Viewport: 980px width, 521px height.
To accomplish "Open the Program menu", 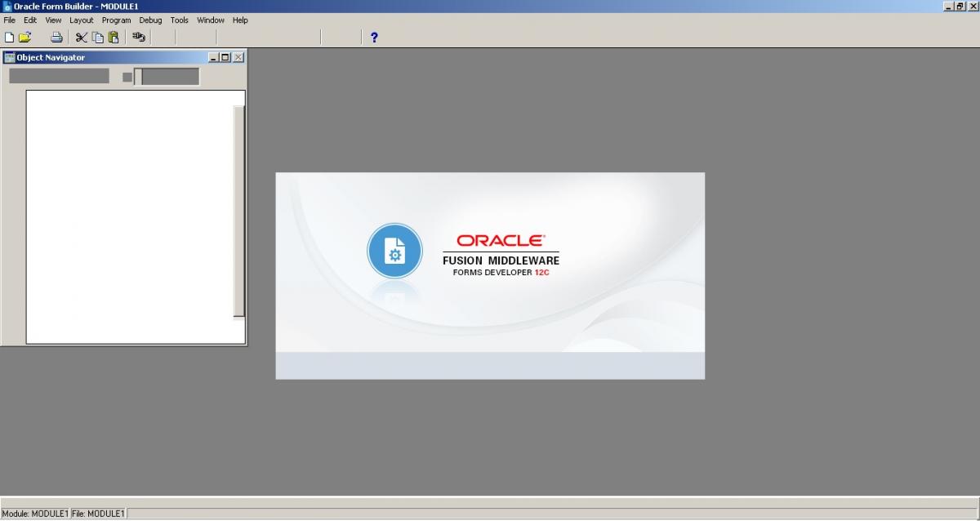I will (116, 20).
